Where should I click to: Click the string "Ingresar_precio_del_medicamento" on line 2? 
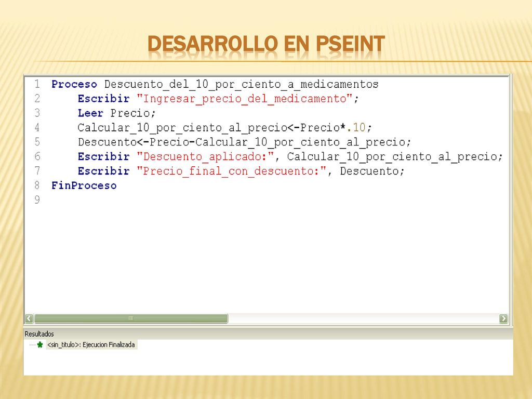click(x=245, y=99)
